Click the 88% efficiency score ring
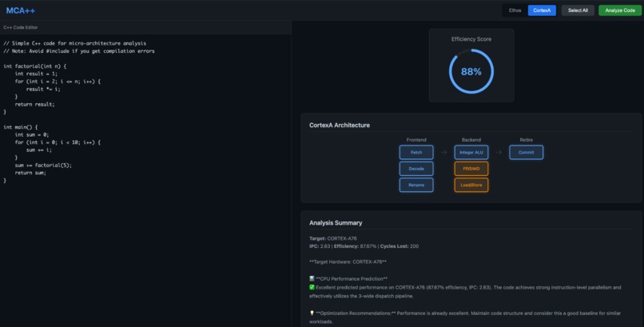The image size is (644, 327). tap(471, 71)
